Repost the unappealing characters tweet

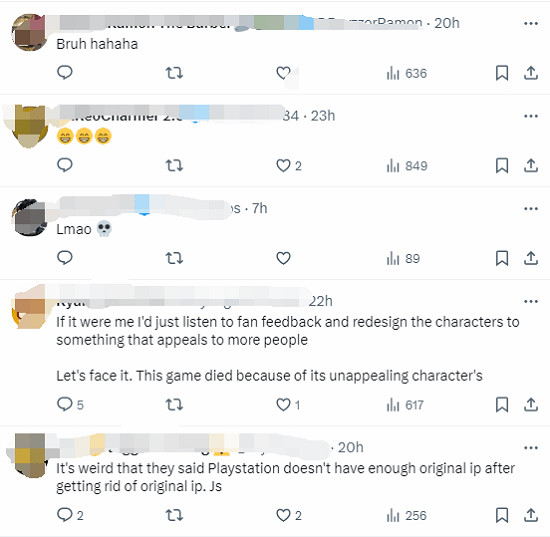point(174,405)
